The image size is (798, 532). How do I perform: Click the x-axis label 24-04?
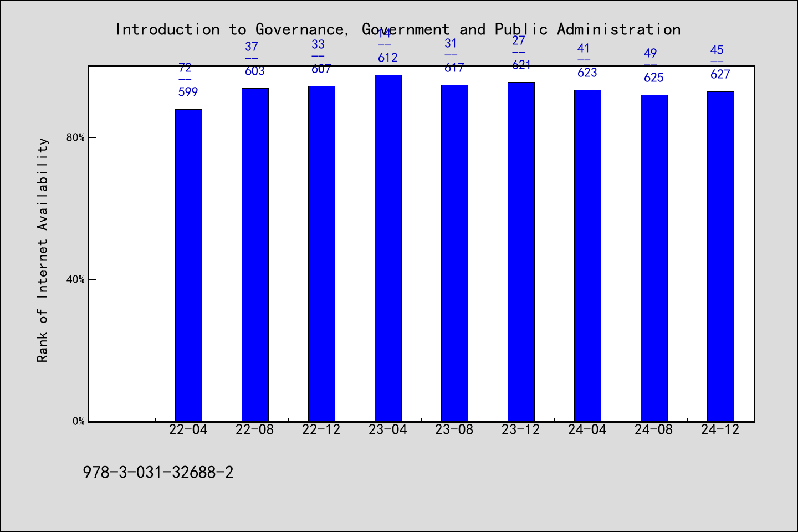[587, 429]
